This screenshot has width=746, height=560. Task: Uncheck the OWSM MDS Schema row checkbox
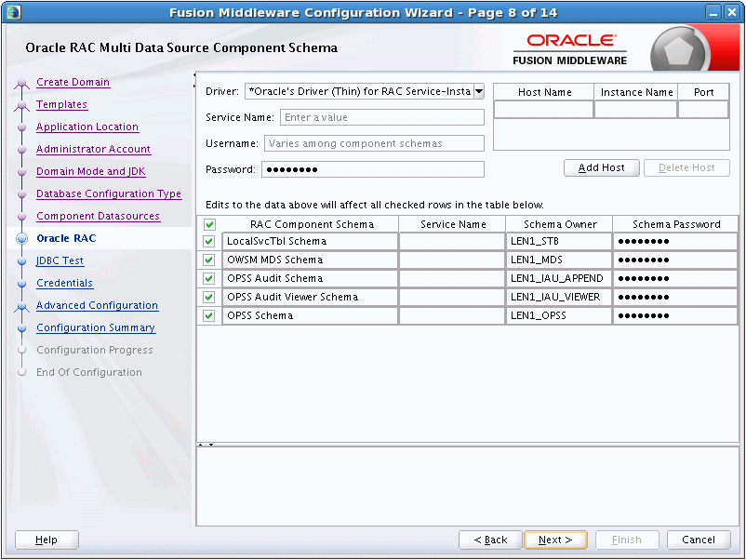coord(209,260)
